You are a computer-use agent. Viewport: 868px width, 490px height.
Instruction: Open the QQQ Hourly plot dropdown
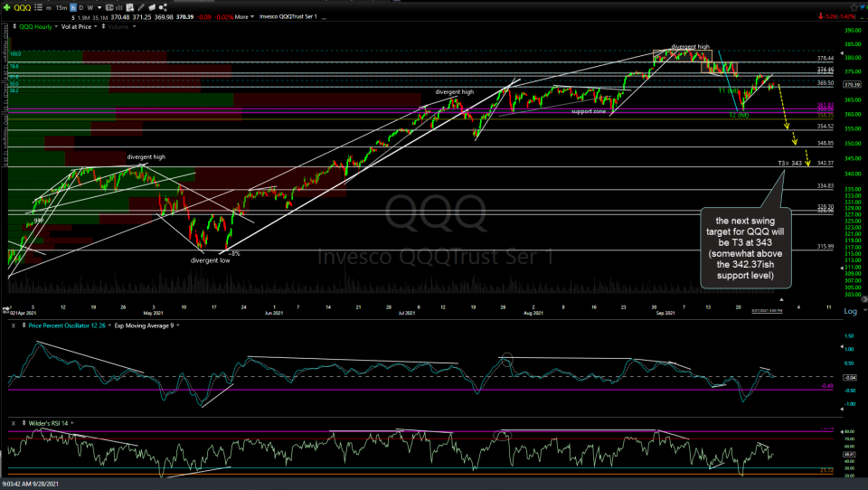click(57, 26)
